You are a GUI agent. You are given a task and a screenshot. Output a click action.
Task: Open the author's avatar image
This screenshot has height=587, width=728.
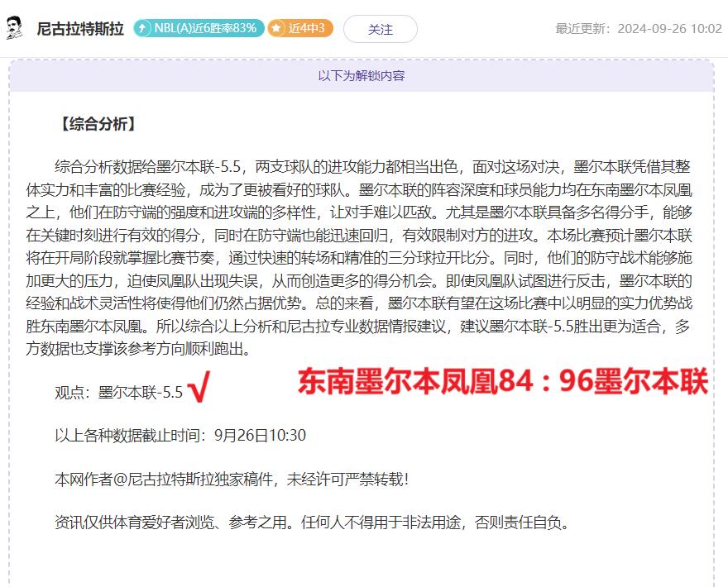coord(13,28)
